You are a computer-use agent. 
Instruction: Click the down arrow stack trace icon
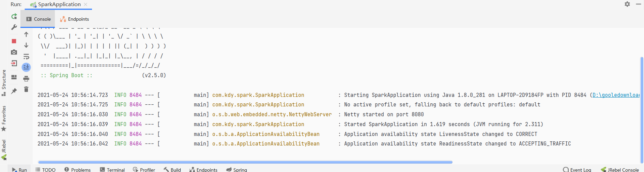[26, 45]
